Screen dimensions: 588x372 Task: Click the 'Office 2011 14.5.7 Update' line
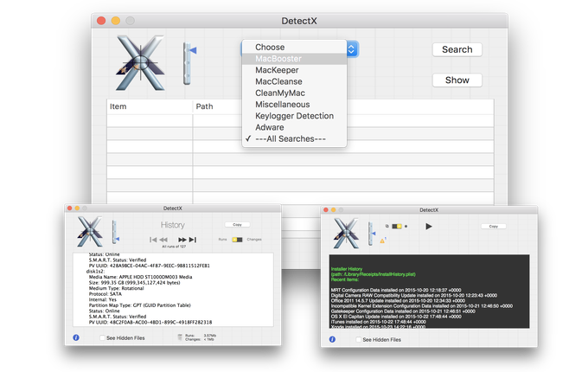(398, 301)
